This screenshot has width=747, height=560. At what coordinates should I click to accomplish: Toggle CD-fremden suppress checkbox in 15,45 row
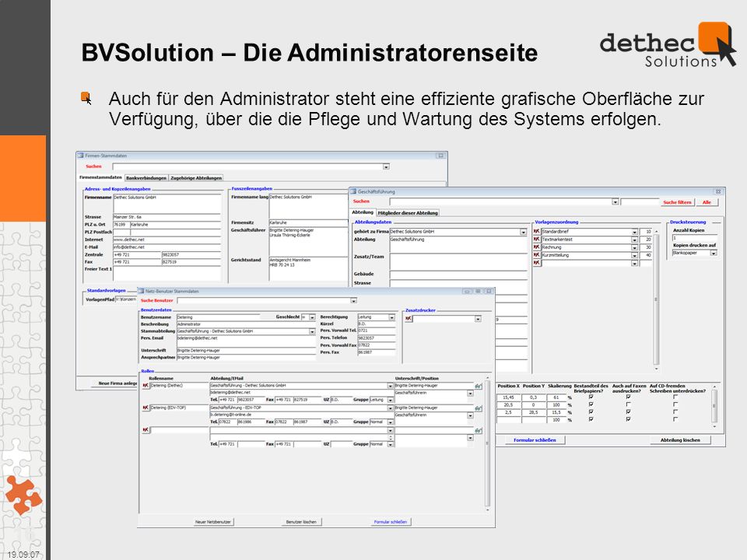pos(675,397)
